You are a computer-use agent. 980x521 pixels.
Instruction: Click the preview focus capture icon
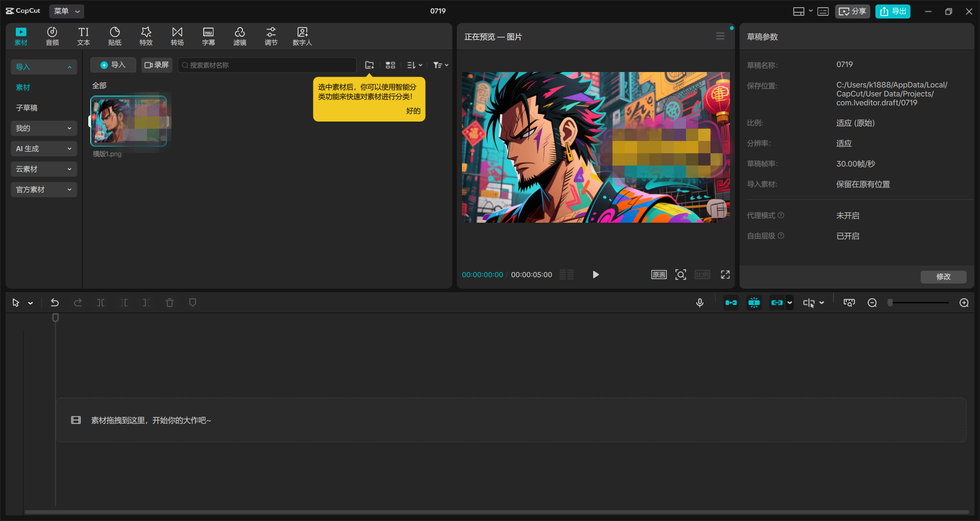tap(680, 275)
